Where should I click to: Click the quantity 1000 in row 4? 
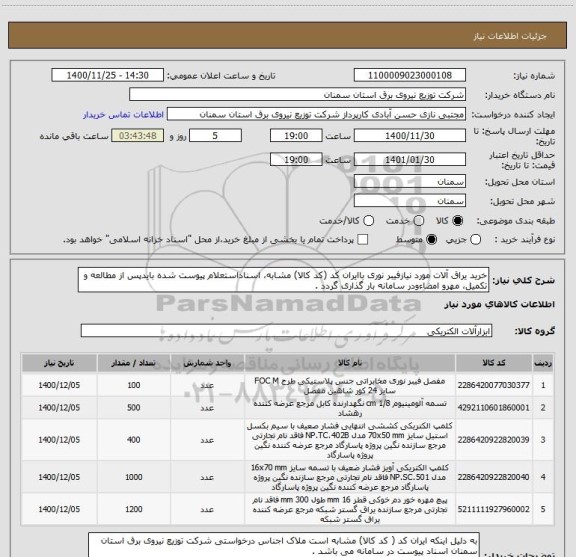pyautogui.click(x=134, y=477)
